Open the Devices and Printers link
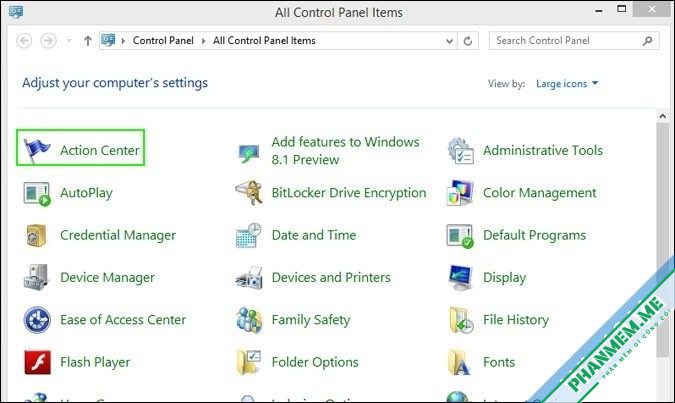 coord(331,277)
